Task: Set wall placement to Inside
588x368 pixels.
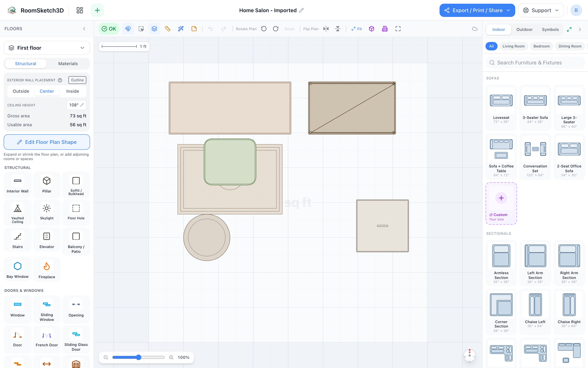Action: click(73, 91)
